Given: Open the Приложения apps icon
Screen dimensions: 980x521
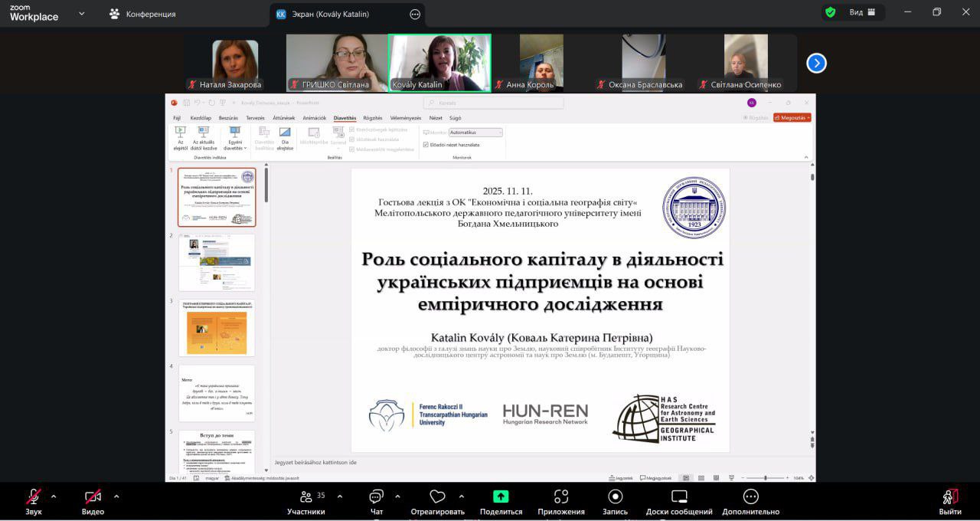Looking at the screenshot, I should pyautogui.click(x=561, y=497).
